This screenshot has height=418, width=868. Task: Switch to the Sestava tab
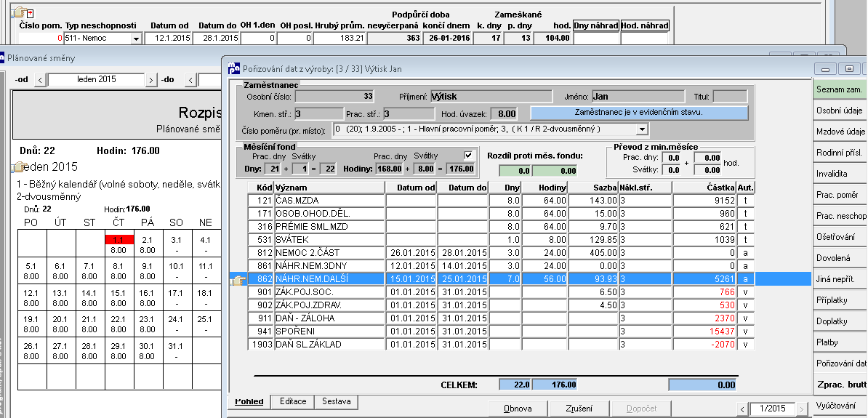(336, 401)
